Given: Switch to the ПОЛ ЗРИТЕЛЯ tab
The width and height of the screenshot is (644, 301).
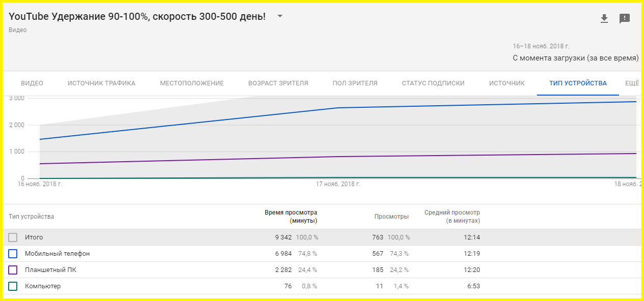Looking at the screenshot, I should 355,83.
